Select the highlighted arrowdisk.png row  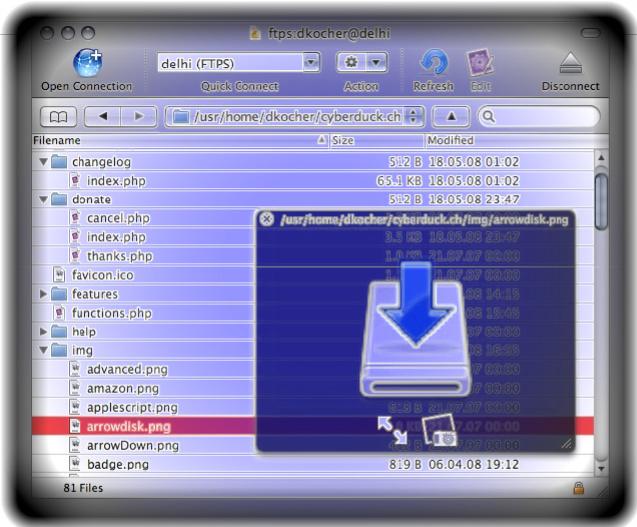tap(313, 426)
